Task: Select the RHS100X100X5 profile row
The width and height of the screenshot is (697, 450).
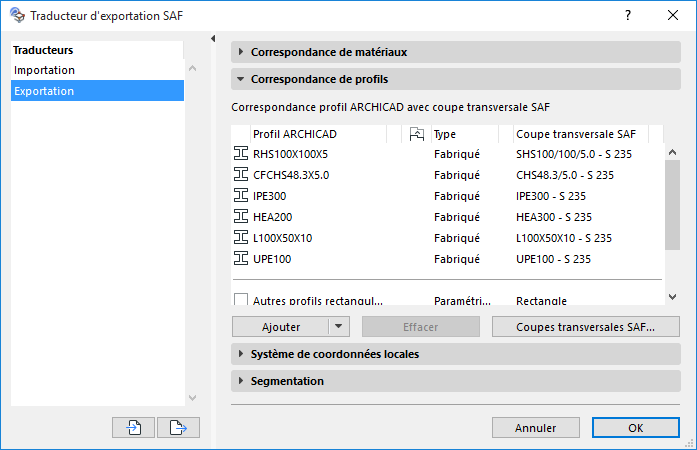Action: (x=448, y=154)
